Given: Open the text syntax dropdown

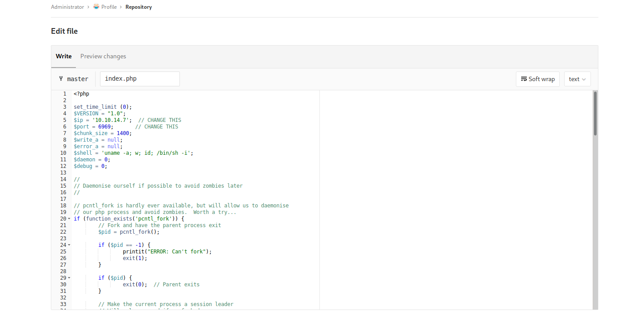Looking at the screenshot, I should [x=577, y=79].
